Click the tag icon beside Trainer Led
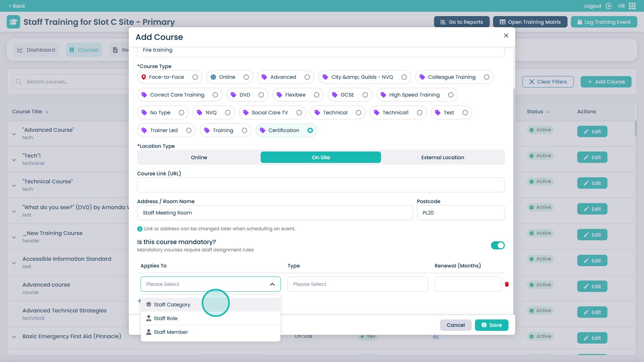Viewport: 644px width, 362px height. click(144, 130)
